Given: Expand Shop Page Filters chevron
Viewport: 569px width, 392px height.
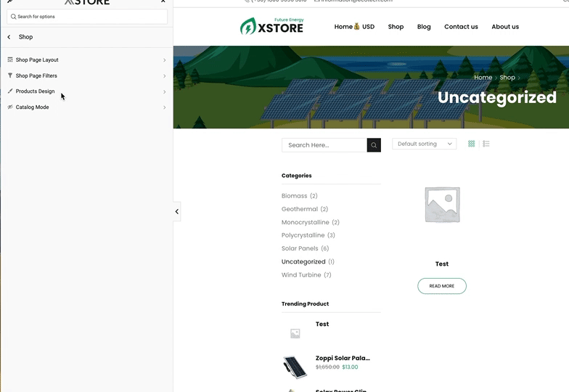Looking at the screenshot, I should click(164, 75).
